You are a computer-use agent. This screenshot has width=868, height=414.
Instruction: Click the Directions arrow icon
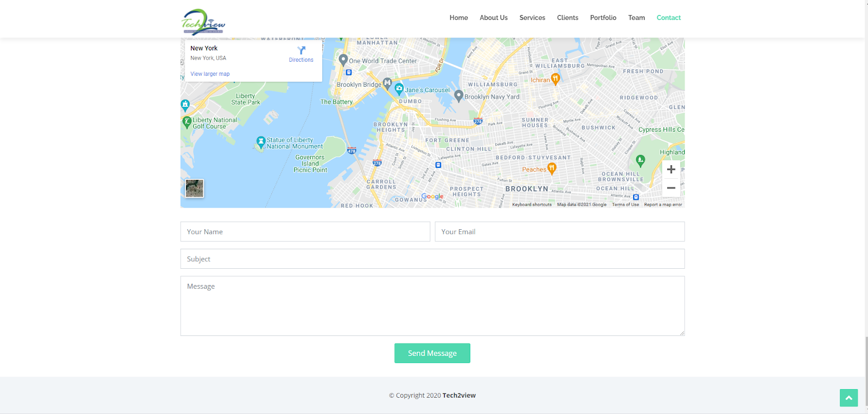301,50
